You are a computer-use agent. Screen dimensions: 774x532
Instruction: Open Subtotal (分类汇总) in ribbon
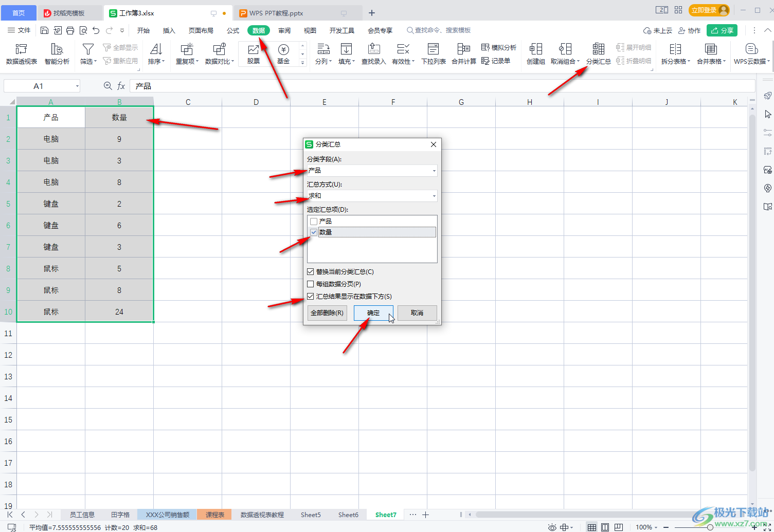pyautogui.click(x=599, y=54)
